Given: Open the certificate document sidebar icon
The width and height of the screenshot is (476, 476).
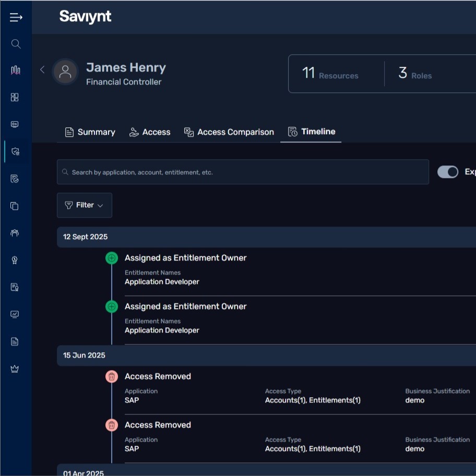Looking at the screenshot, I should point(15,287).
